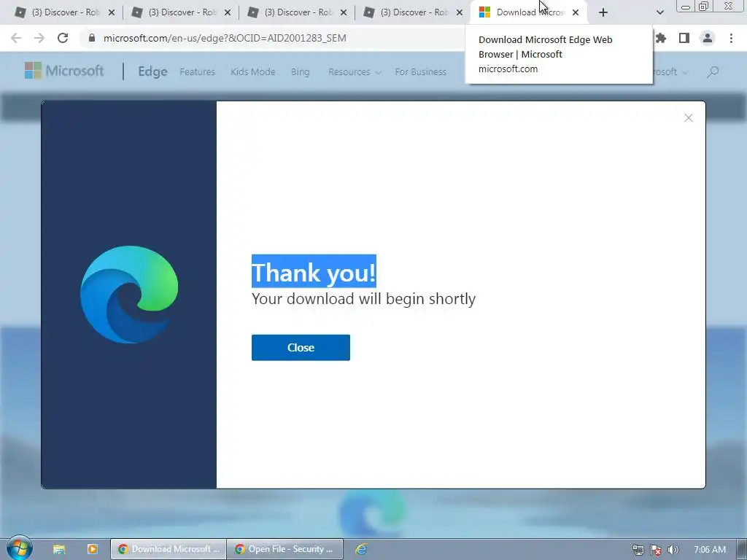Click the Action Center flag icon
This screenshot has height=560, width=747.
tap(656, 550)
